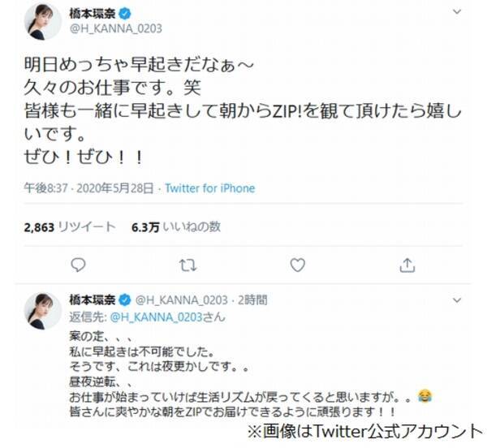Open the share upload icon

pos(407,265)
